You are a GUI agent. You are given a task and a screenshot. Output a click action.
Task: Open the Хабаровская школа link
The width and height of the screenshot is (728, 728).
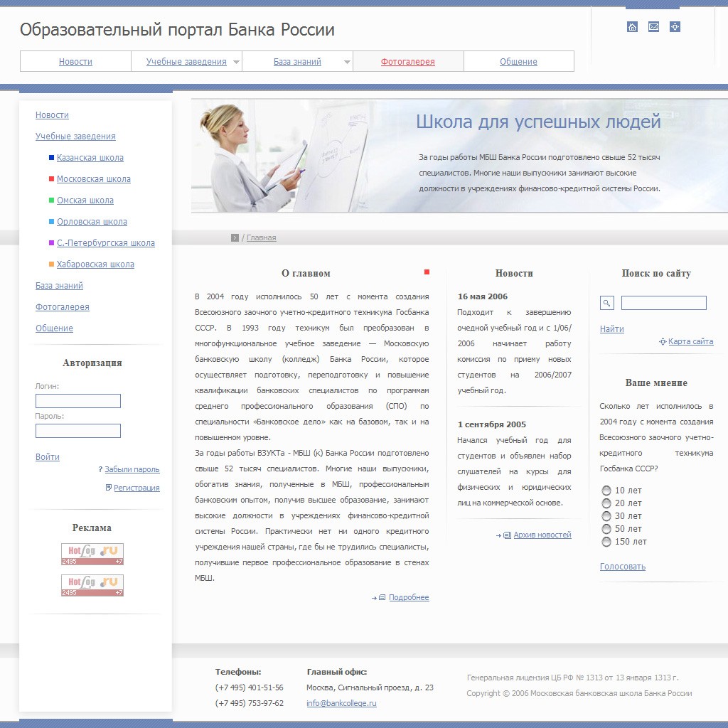tap(96, 264)
